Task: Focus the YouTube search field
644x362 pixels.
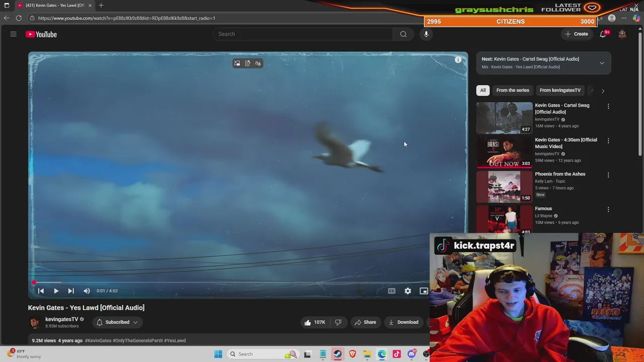Action: (303, 34)
